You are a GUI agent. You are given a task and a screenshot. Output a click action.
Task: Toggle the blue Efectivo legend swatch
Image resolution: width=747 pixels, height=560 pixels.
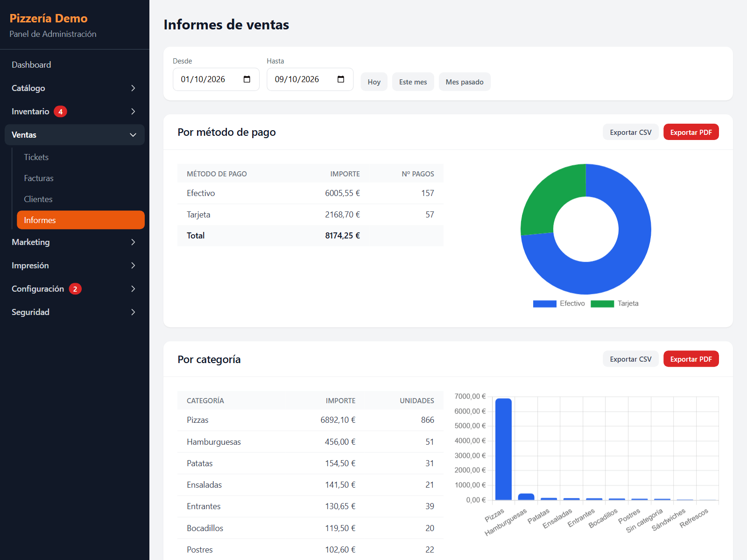tap(545, 304)
